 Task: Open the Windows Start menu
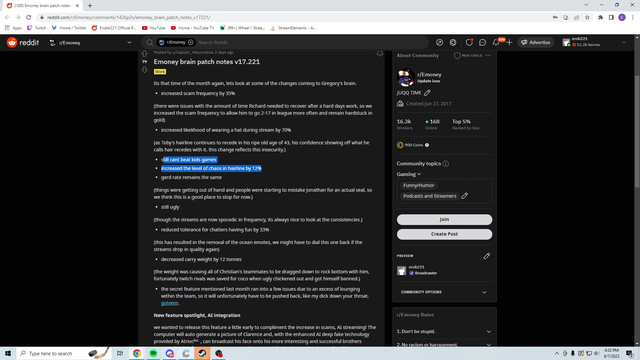pyautogui.click(x=8, y=353)
